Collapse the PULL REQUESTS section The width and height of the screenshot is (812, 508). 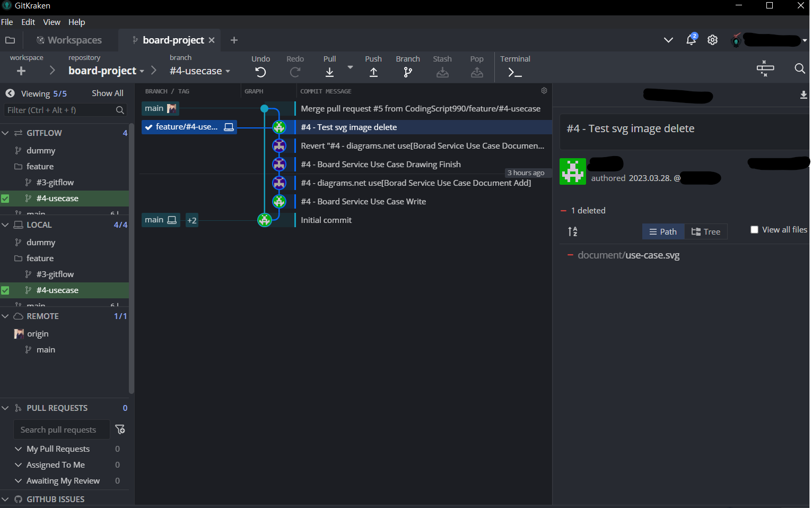[x=5, y=408]
